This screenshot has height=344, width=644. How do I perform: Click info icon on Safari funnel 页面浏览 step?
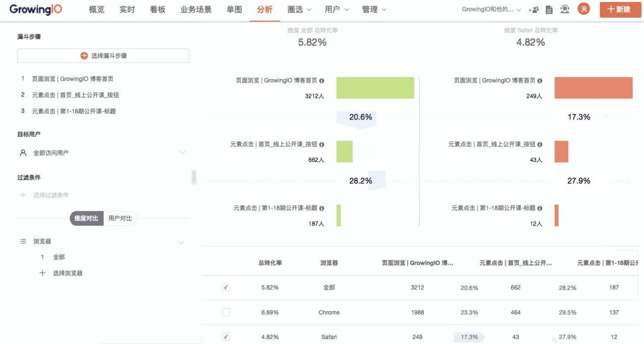click(540, 81)
